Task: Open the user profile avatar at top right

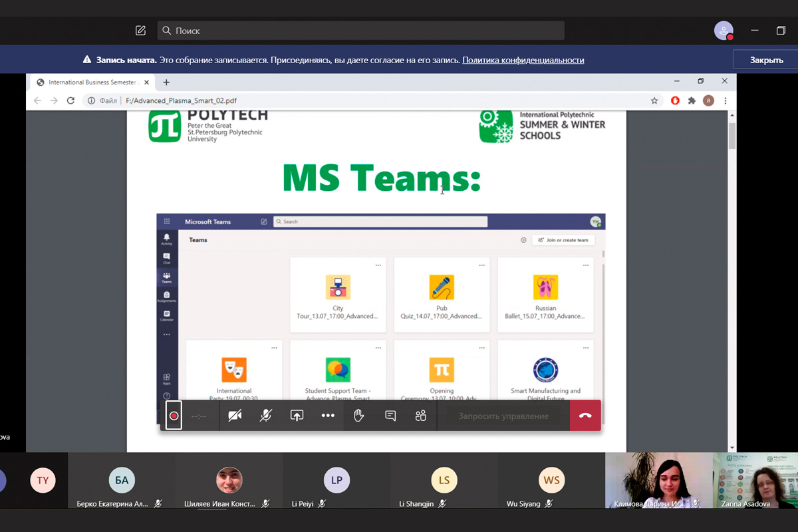Action: [x=724, y=31]
